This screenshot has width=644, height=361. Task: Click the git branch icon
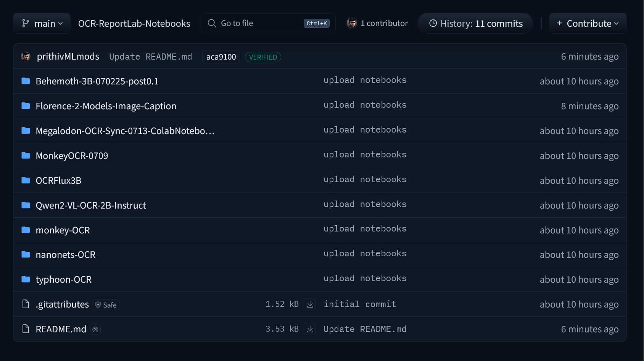click(26, 23)
